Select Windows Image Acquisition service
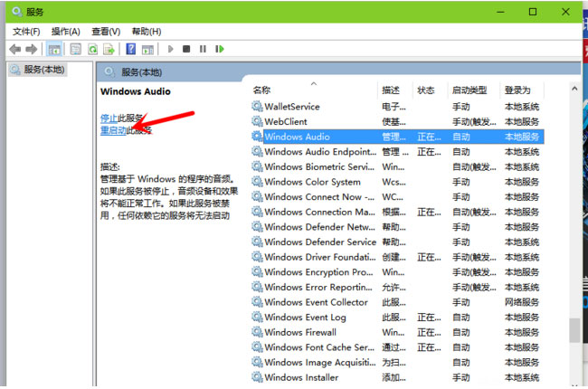The image size is (588, 389). tap(397, 363)
